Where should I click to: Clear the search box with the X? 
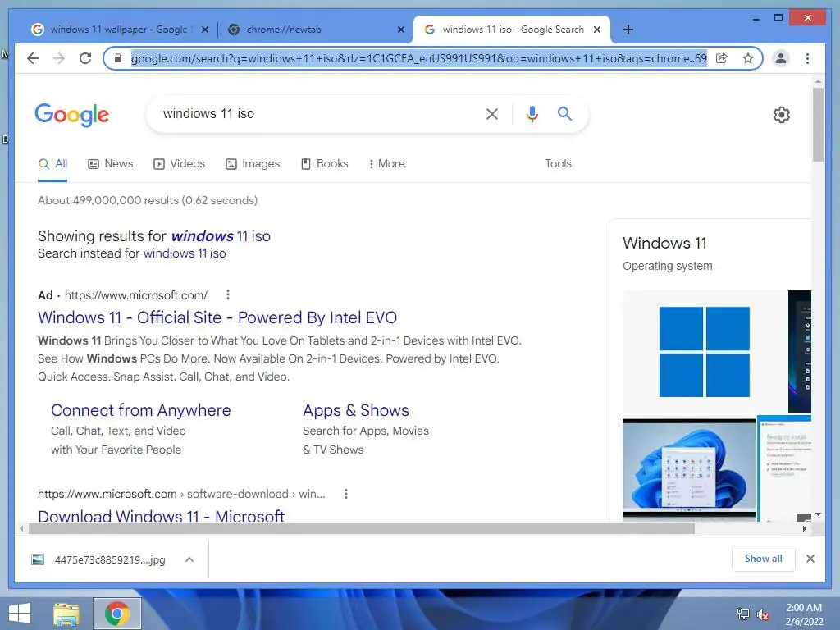click(x=492, y=113)
